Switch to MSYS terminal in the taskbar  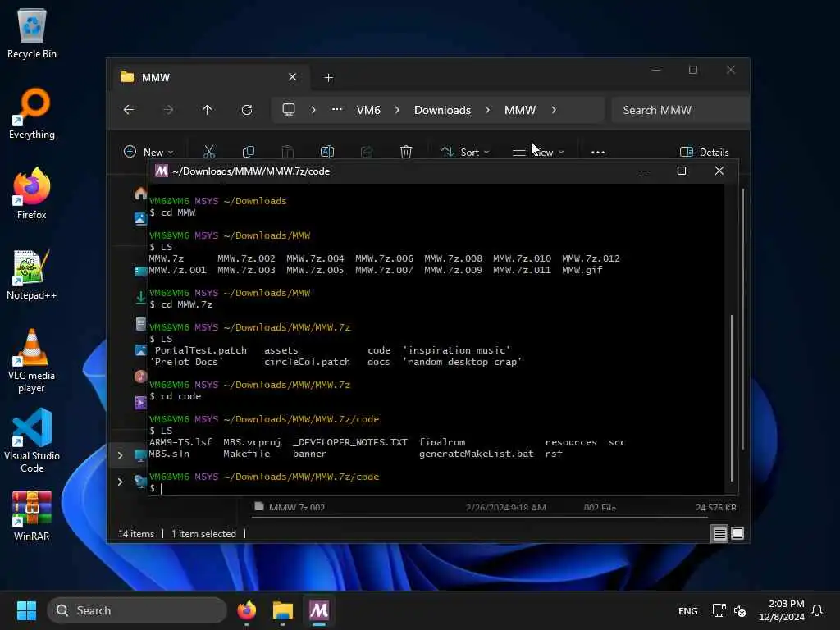[x=319, y=610]
